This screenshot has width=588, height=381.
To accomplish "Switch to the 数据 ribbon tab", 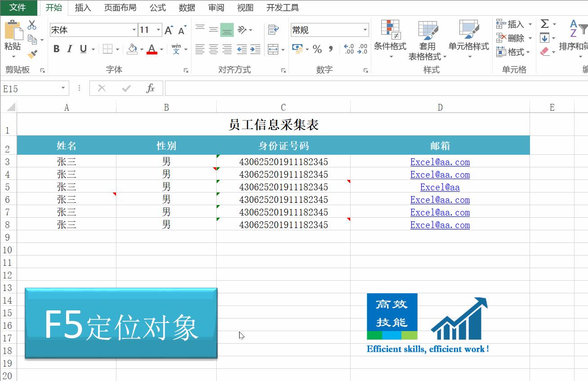I will pyautogui.click(x=187, y=8).
